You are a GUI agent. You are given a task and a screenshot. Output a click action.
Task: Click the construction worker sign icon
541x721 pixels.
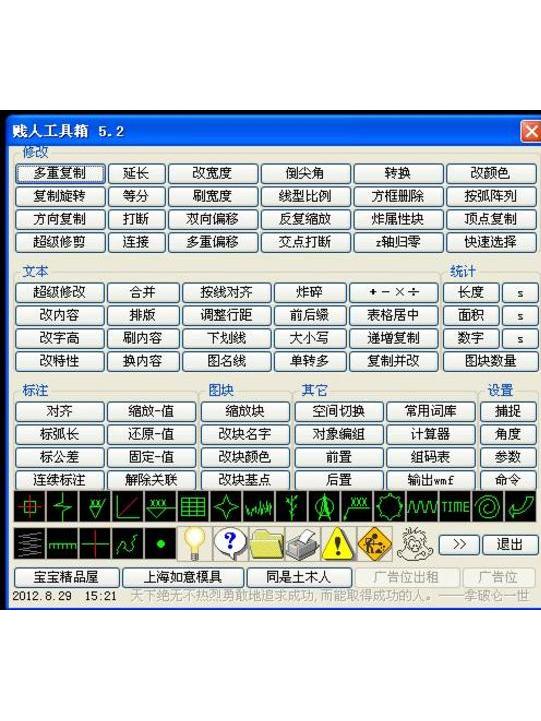[x=374, y=544]
